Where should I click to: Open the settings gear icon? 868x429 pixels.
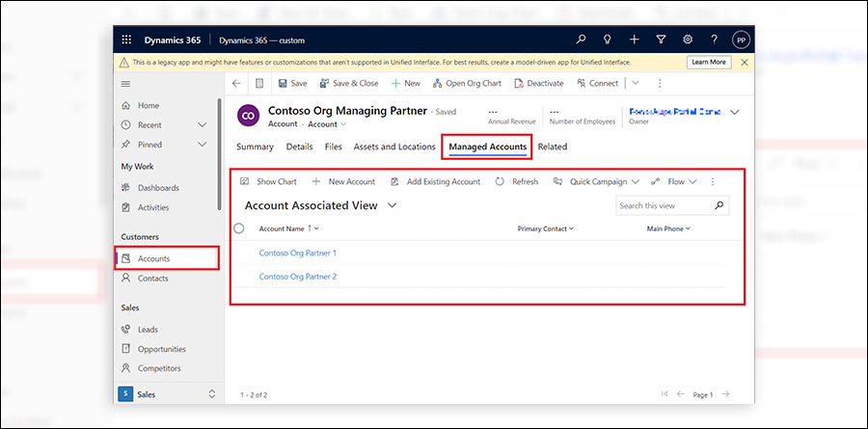(688, 40)
